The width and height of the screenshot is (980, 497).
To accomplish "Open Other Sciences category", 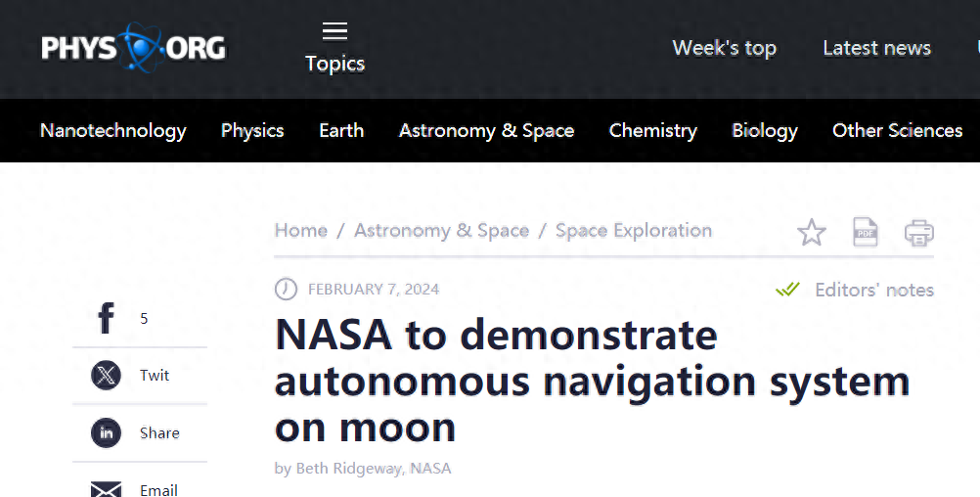I will (897, 130).
